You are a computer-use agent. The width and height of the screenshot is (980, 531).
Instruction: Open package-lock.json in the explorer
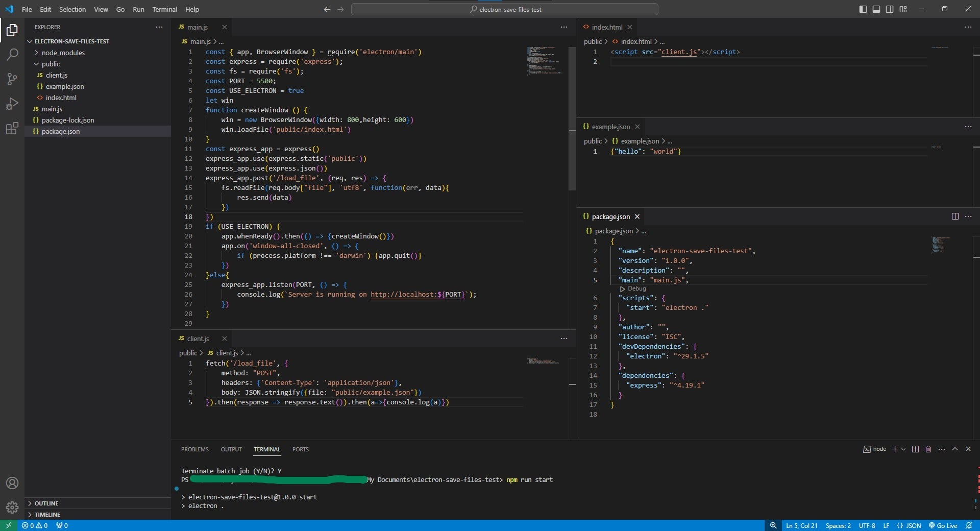pos(68,120)
